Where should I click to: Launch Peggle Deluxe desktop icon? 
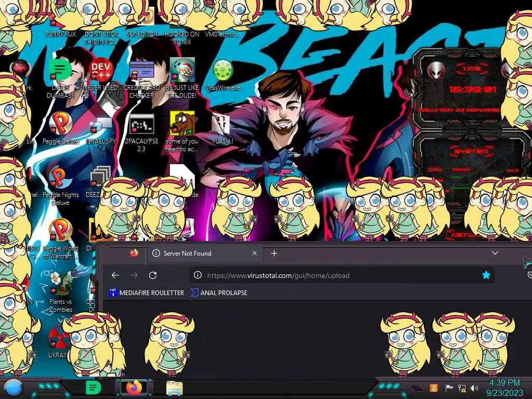tap(60, 124)
